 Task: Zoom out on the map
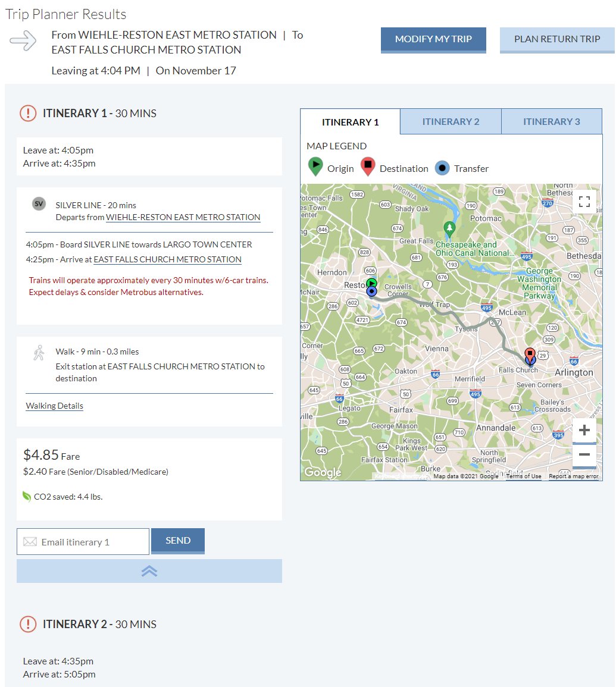(584, 454)
